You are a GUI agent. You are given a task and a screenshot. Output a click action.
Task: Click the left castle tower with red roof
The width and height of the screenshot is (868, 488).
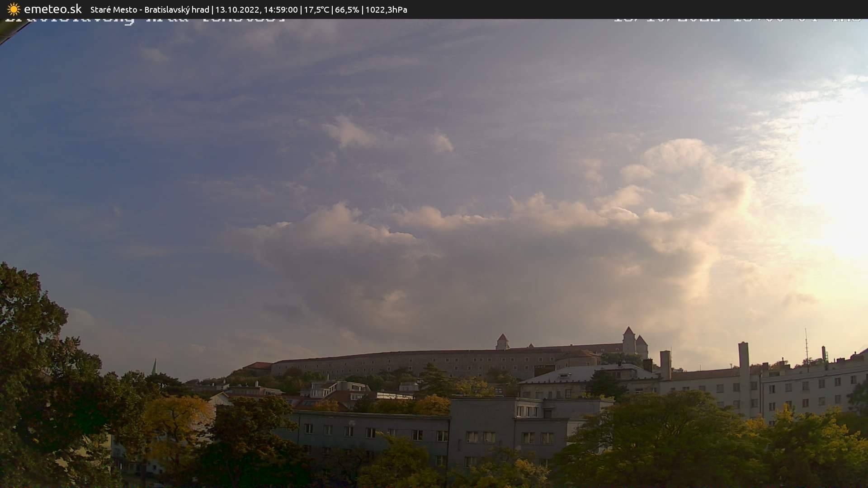(502, 342)
